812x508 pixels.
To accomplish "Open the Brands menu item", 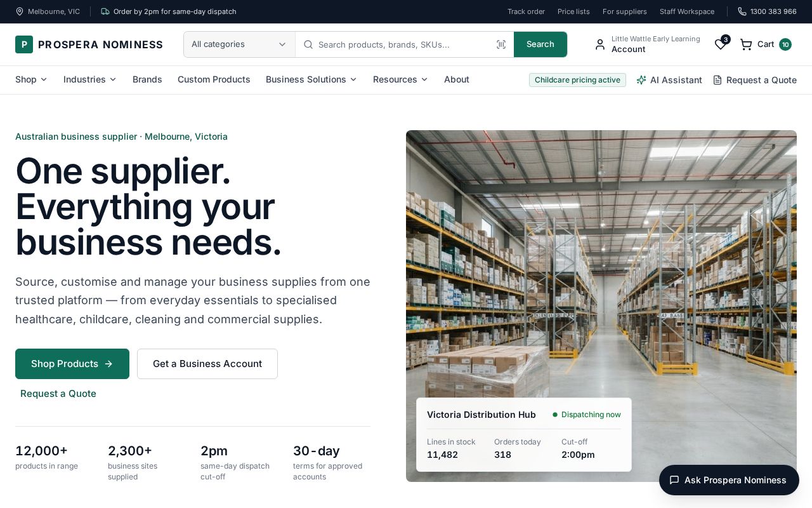I will pyautogui.click(x=147, y=79).
